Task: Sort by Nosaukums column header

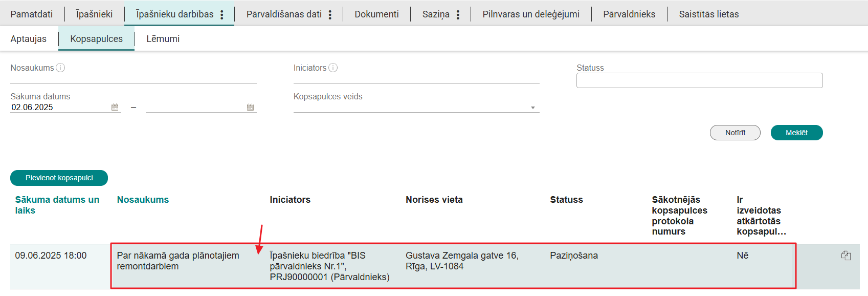Action: [x=143, y=200]
